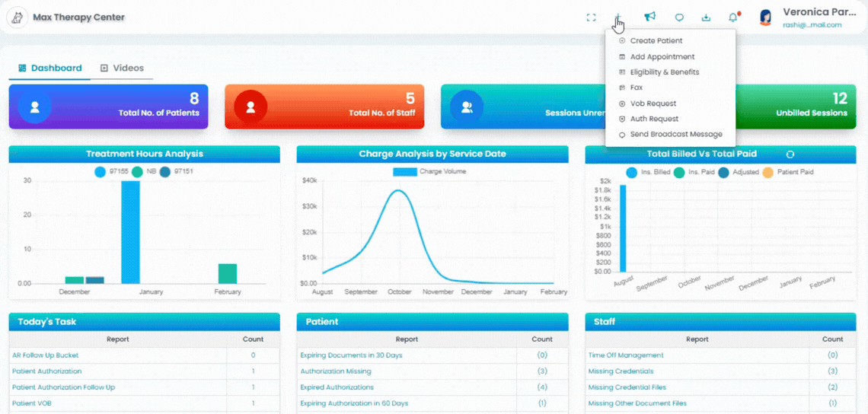The width and height of the screenshot is (868, 414).
Task: Click the fullscreen expand icon
Action: click(591, 18)
